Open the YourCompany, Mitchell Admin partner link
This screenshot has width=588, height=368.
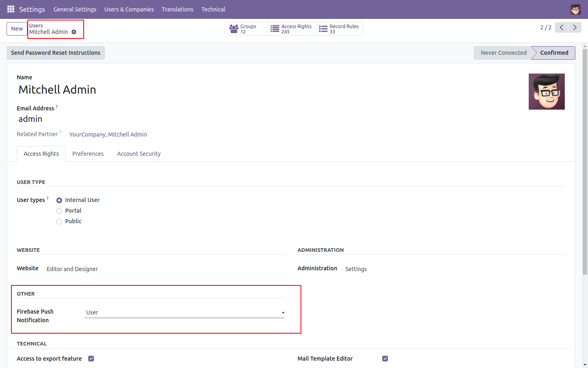[108, 135]
